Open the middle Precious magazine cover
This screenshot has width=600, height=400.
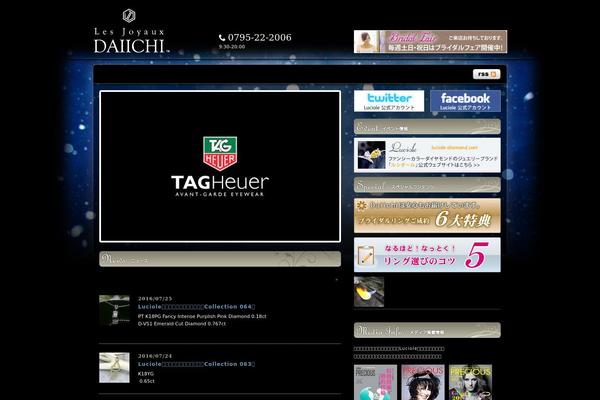click(423, 382)
